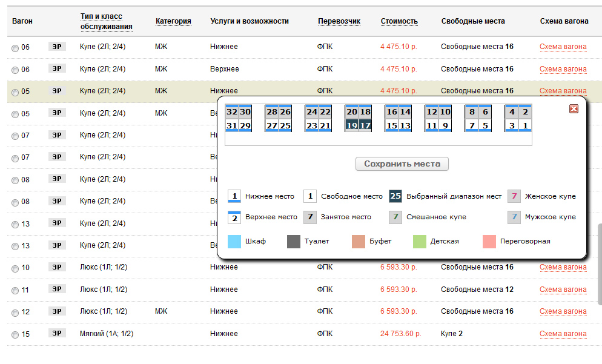602x364 pixels.
Task: Click the Перевозчик column header
Action: [x=339, y=21]
